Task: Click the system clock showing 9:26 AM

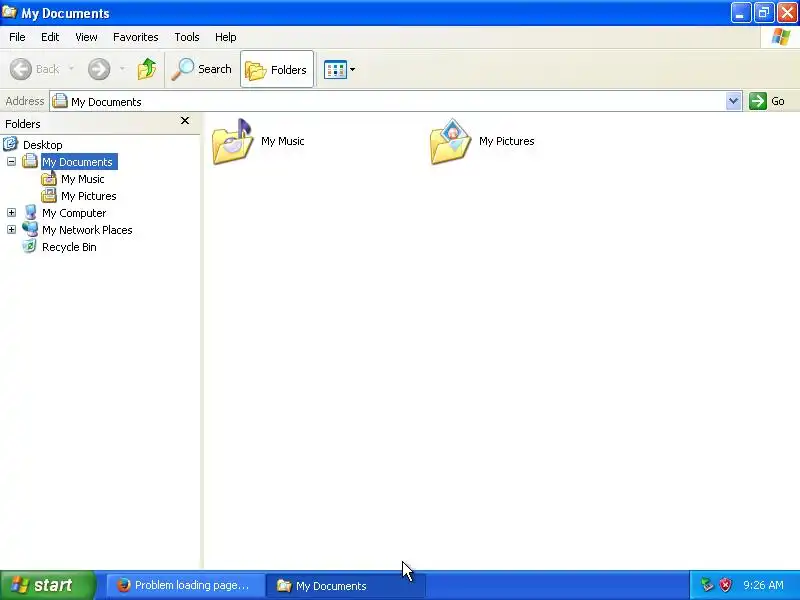Action: [x=763, y=585]
